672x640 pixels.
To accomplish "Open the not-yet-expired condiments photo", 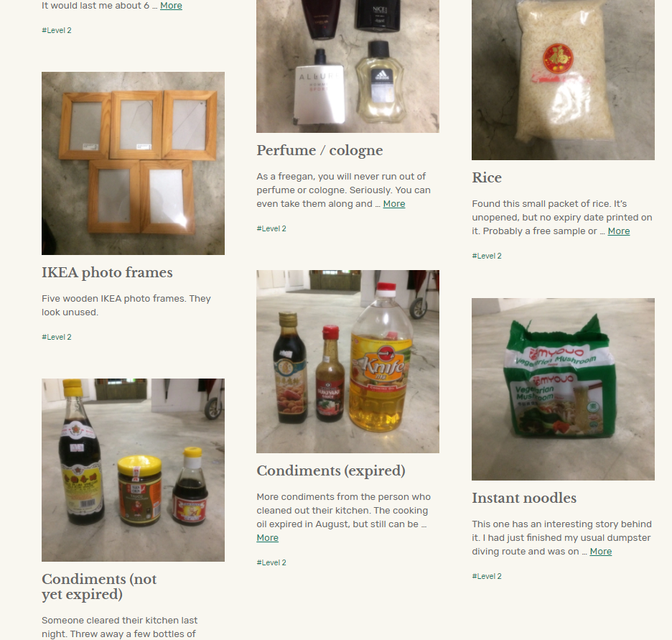I will 133,470.
